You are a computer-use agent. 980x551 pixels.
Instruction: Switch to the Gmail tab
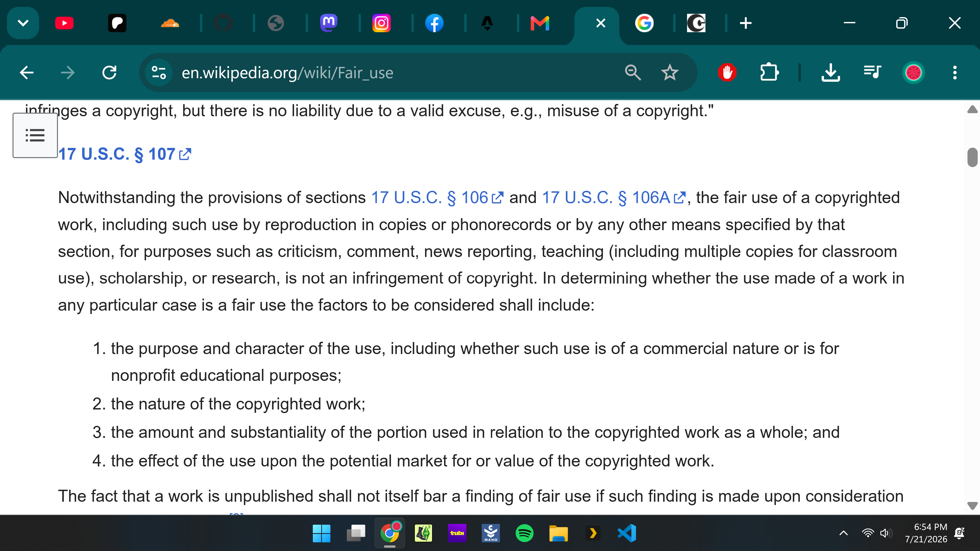540,23
